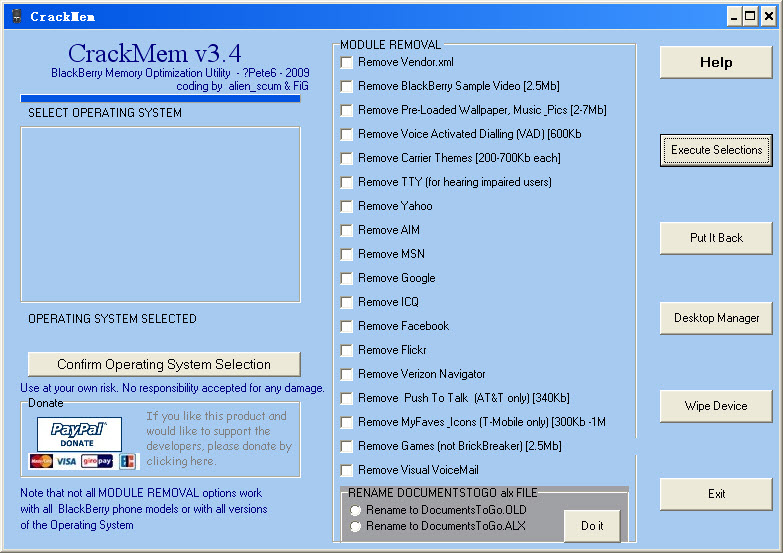The height and width of the screenshot is (553, 783).
Task: Check Remove MyFaves Icons (T-Mobile only)
Action: 346,422
